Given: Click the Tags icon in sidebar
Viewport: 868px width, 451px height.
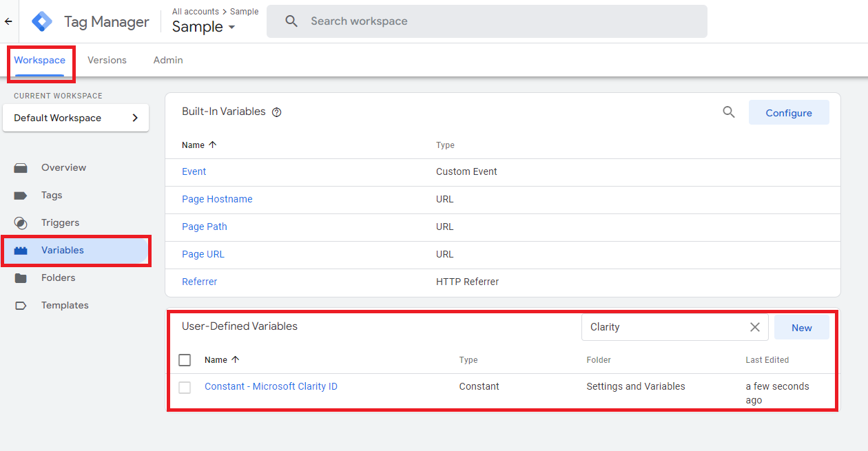Looking at the screenshot, I should pyautogui.click(x=21, y=195).
